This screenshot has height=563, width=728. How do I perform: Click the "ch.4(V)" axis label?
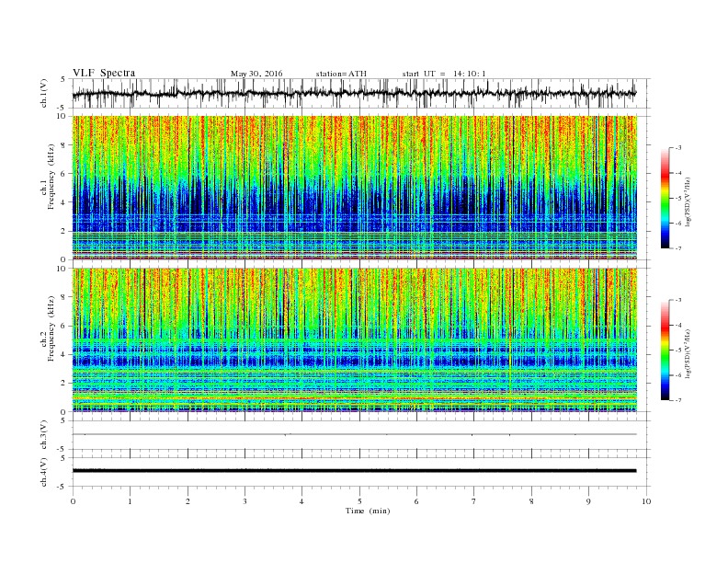45,472
